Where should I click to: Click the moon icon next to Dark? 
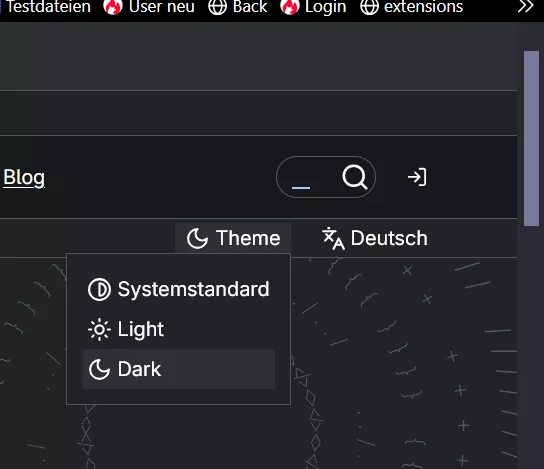pos(99,369)
